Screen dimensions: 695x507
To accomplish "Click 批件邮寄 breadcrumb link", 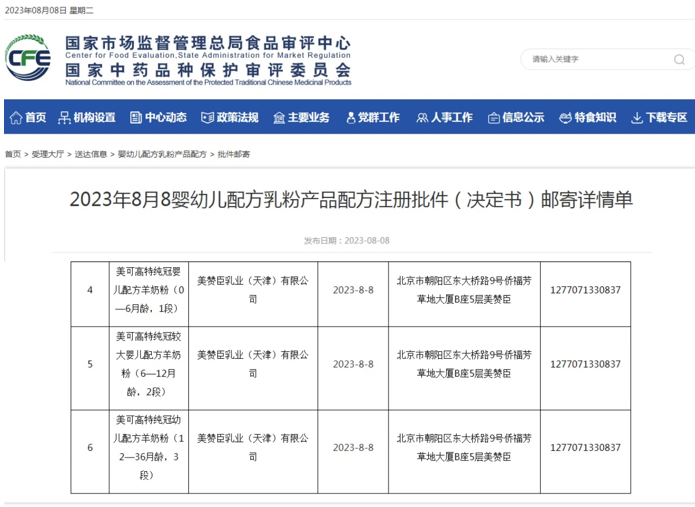I will click(234, 154).
